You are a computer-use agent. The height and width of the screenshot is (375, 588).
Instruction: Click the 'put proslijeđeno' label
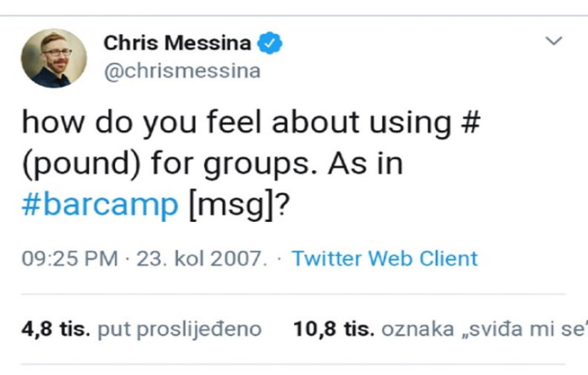pos(179,329)
